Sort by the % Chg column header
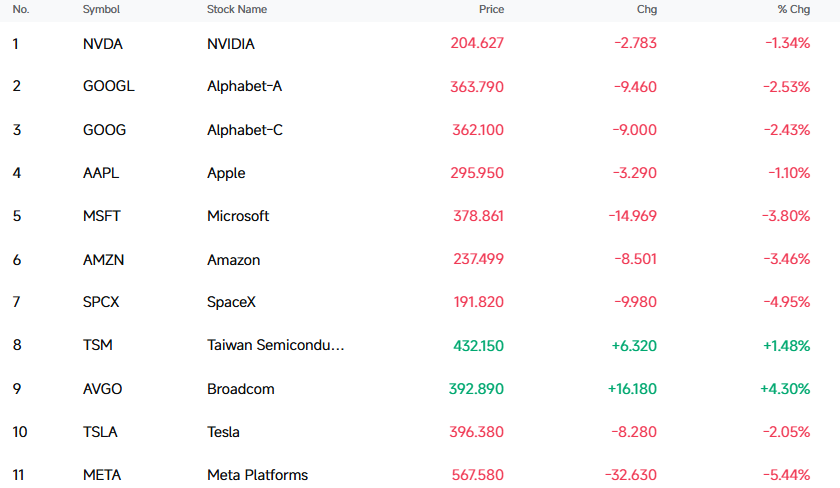 click(793, 9)
